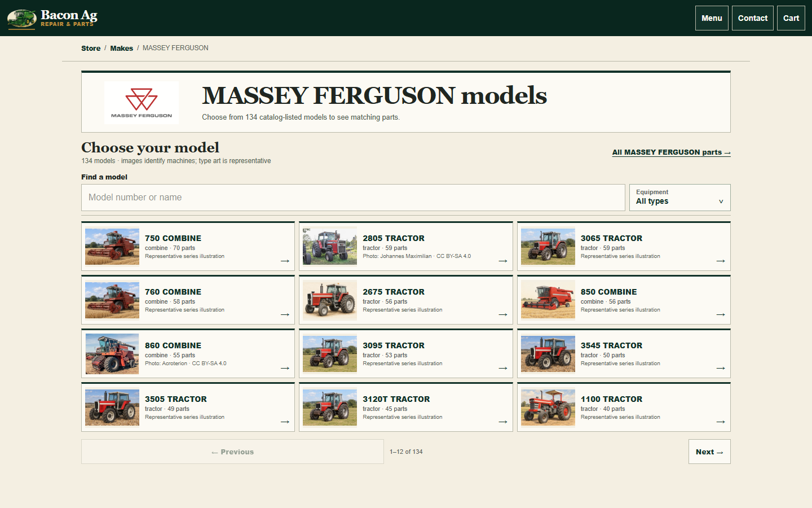Click the arrow on the 850 COMBINE card
The width and height of the screenshot is (812, 508).
[x=721, y=314]
